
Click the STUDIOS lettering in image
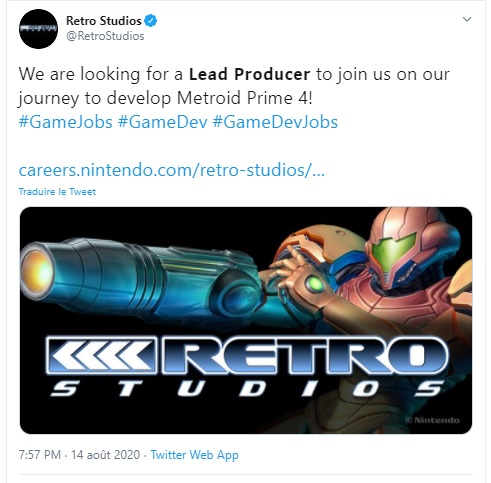click(247, 389)
